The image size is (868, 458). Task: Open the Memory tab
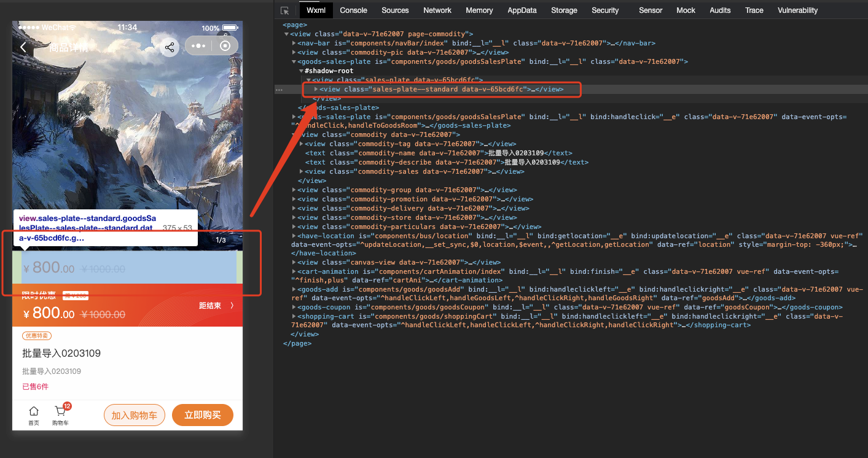pos(479,10)
